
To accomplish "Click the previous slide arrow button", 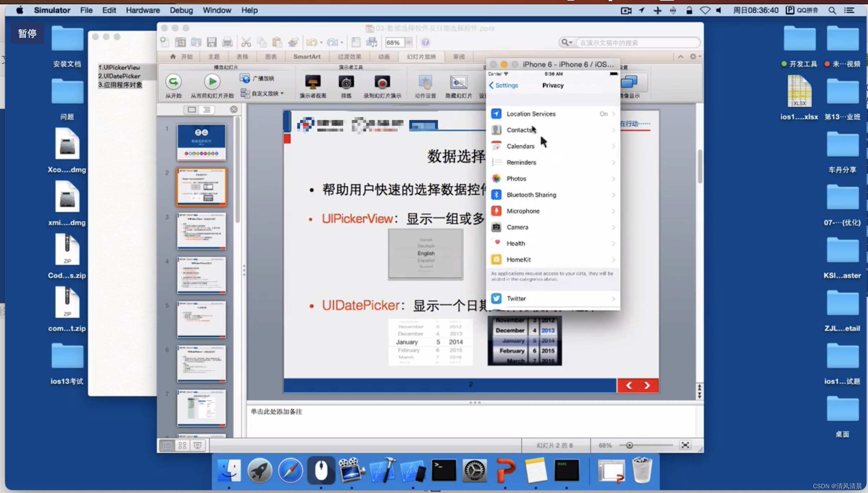I will (629, 385).
